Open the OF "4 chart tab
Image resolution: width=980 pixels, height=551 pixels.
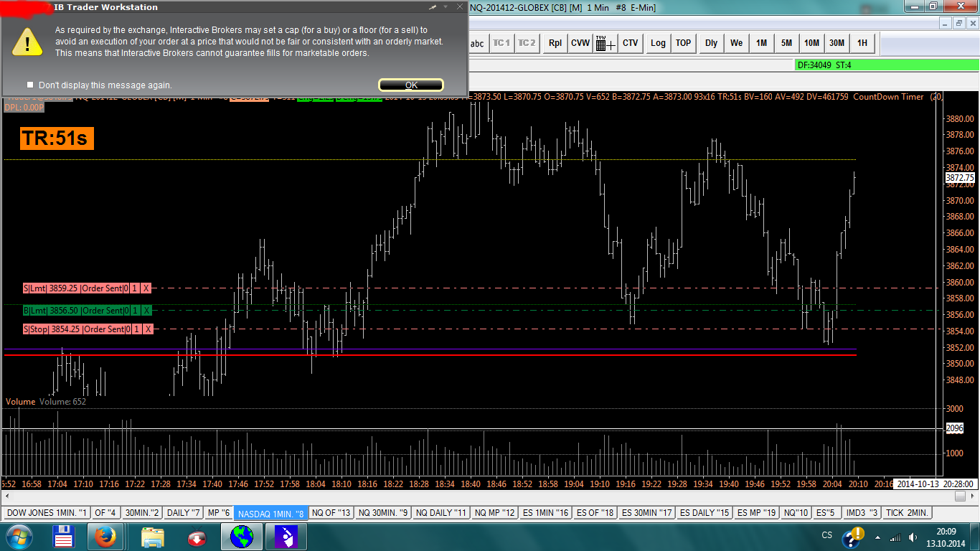click(105, 513)
